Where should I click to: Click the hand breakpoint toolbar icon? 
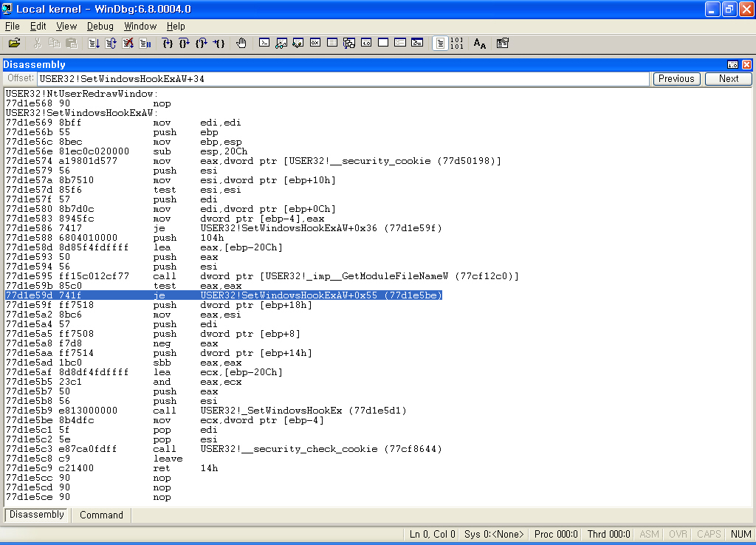pos(241,44)
